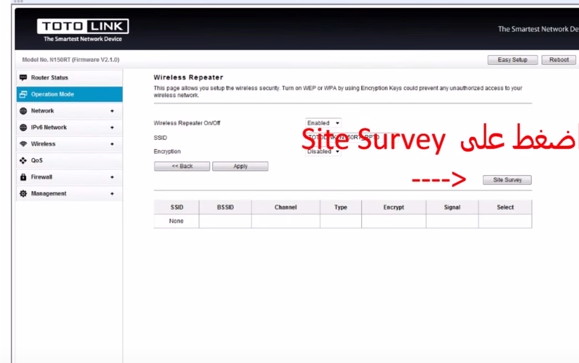579x363 pixels.
Task: Click the QoS arrows icon
Action: [x=23, y=160]
